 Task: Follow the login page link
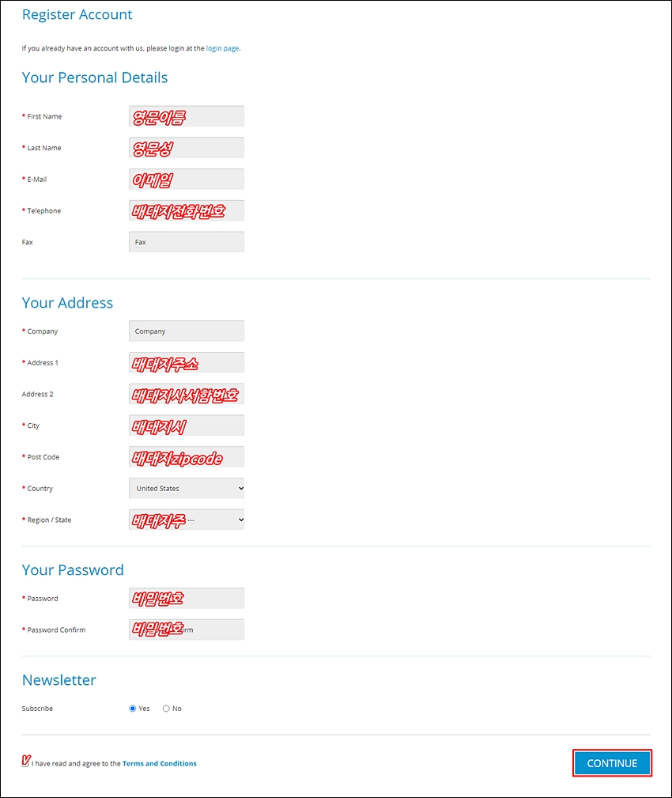(222, 48)
